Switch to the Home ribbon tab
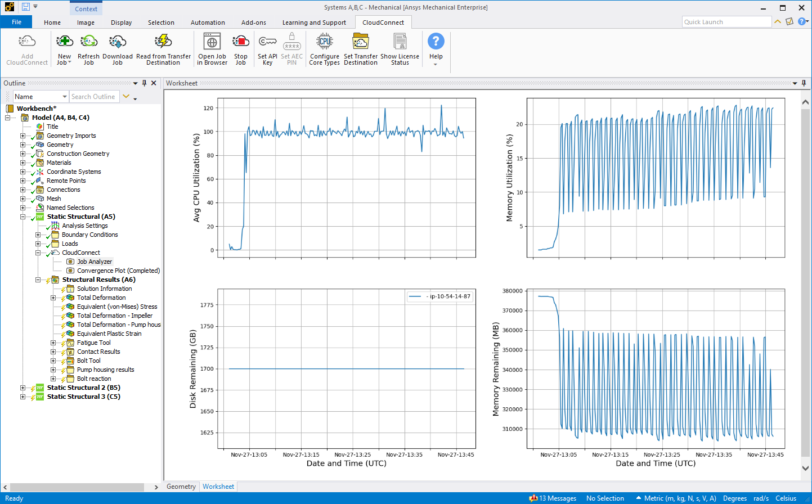The width and height of the screenshot is (812, 504). [52, 22]
